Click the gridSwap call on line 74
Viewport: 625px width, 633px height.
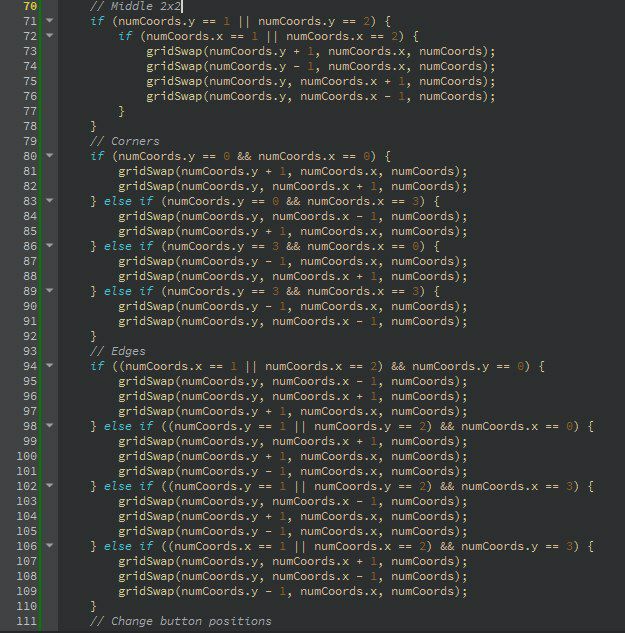point(321,66)
